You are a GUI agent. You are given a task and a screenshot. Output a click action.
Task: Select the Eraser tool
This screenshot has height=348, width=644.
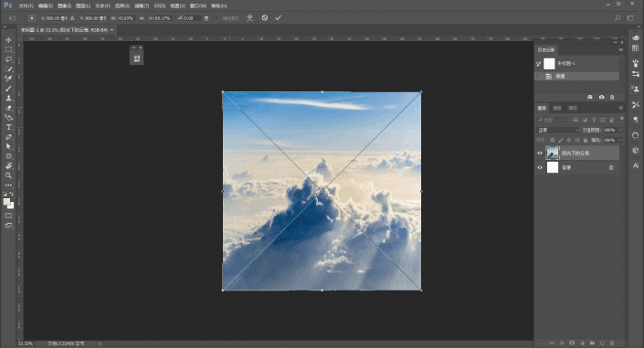point(8,108)
